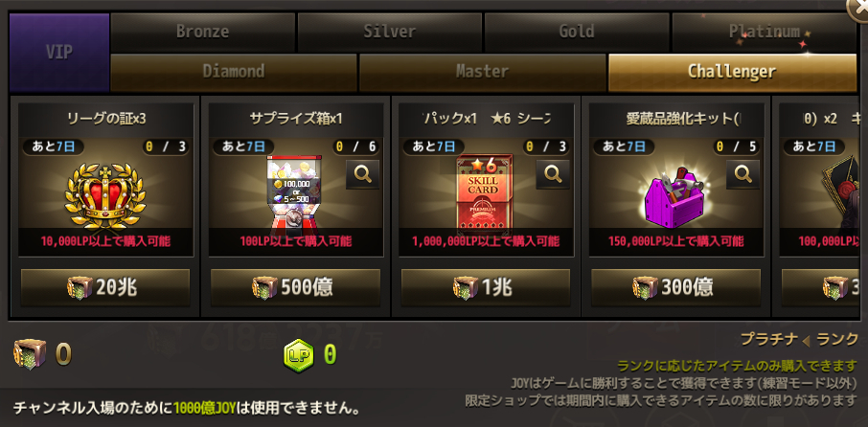Select the Platinum rank tab
This screenshot has height=427, width=868.
click(x=764, y=32)
